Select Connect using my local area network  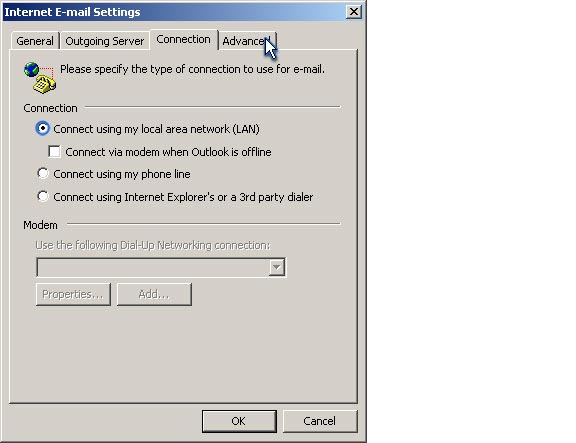(43, 128)
